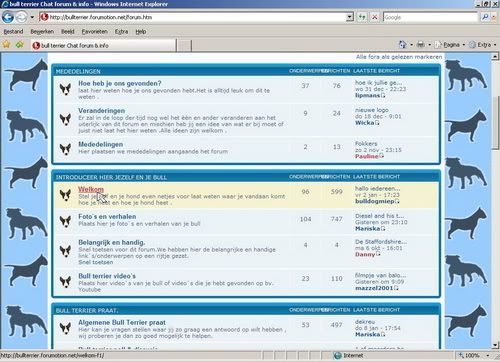
Task: Click dog icon beside Foto's en verhalen
Action: click(65, 221)
